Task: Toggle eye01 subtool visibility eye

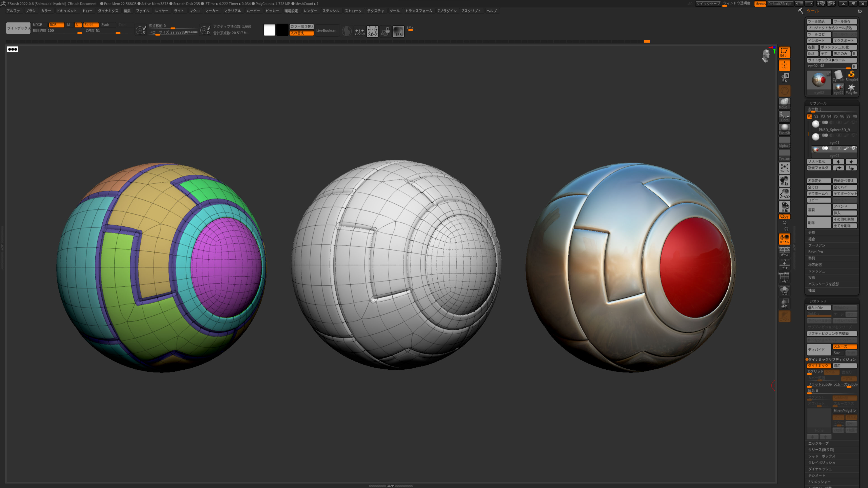Action: pyautogui.click(x=853, y=135)
